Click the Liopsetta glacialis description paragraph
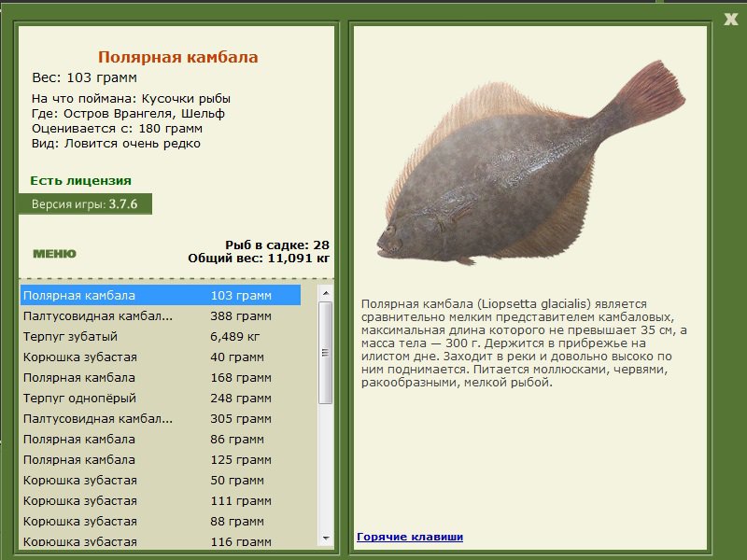 524,343
